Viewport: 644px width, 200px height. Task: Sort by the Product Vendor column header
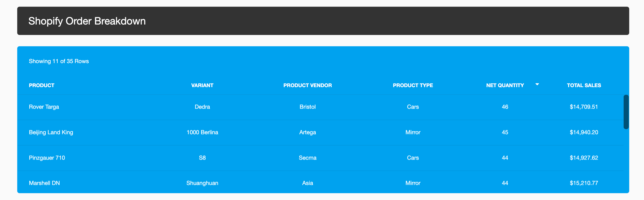[307, 85]
